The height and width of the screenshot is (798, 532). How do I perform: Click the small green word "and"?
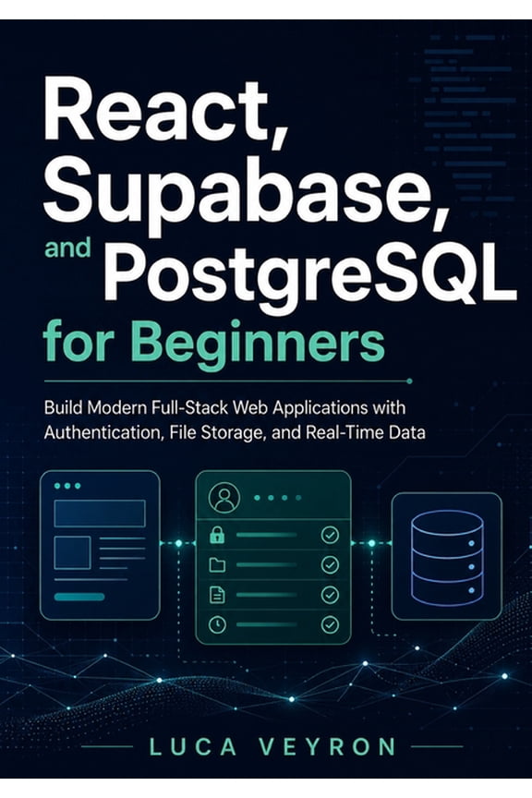(67, 248)
